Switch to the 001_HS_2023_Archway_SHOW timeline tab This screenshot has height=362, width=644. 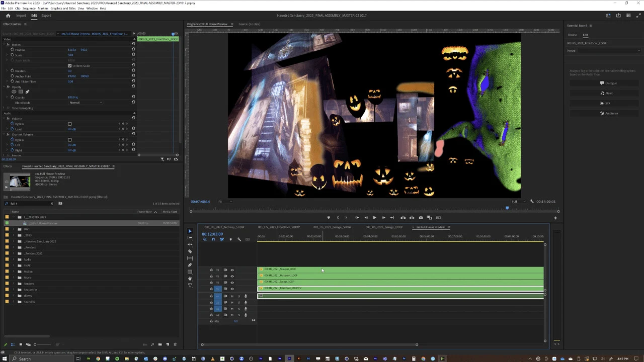click(x=225, y=227)
